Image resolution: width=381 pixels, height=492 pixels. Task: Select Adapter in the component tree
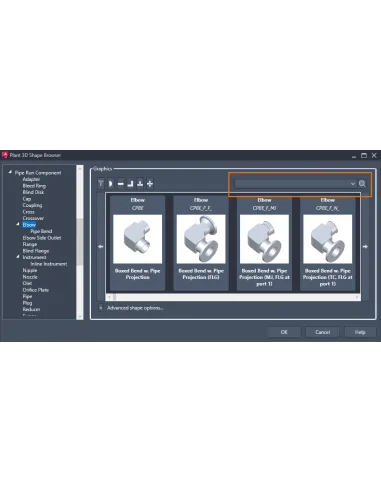tap(31, 179)
